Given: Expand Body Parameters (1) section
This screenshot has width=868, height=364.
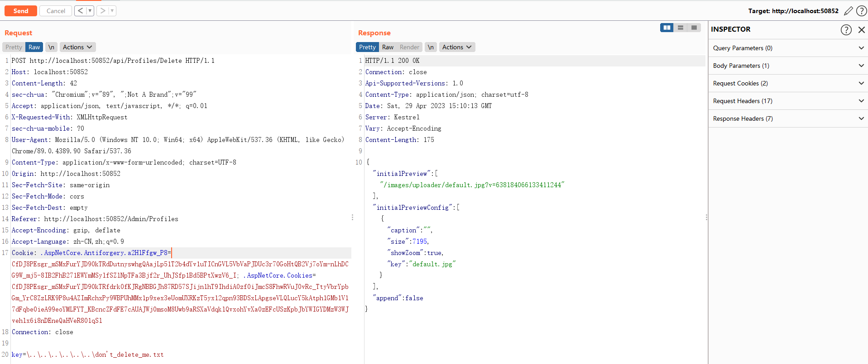Looking at the screenshot, I should click(788, 66).
